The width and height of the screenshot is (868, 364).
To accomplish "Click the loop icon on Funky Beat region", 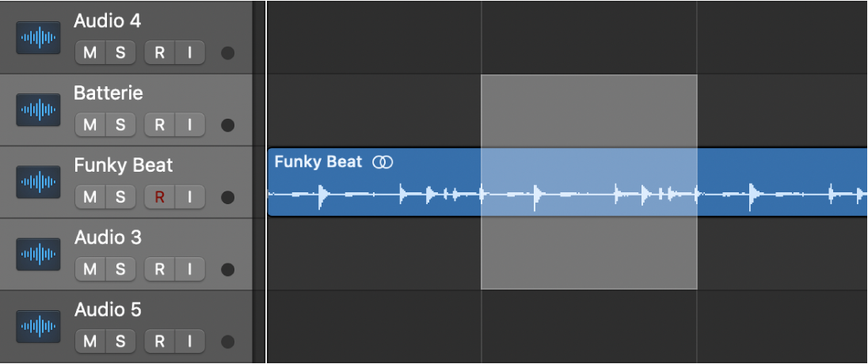I will click(383, 162).
